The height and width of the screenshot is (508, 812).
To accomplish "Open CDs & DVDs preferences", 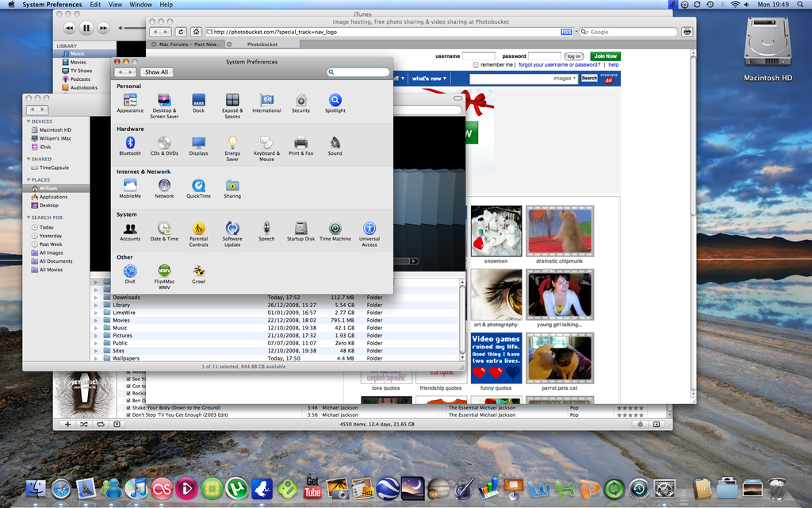I will [164, 146].
